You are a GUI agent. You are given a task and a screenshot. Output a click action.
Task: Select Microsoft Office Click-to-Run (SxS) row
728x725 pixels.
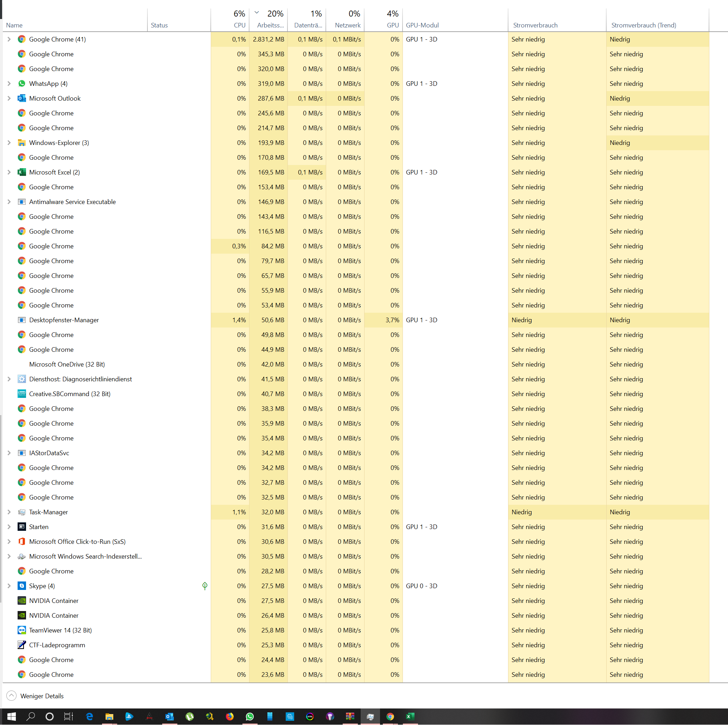click(356, 542)
